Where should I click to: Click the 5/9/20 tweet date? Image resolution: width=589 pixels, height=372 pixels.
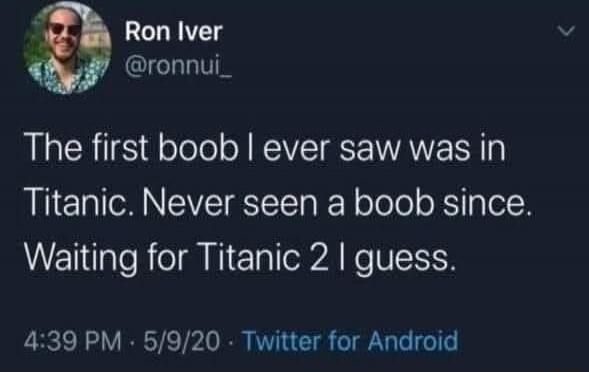pos(181,342)
